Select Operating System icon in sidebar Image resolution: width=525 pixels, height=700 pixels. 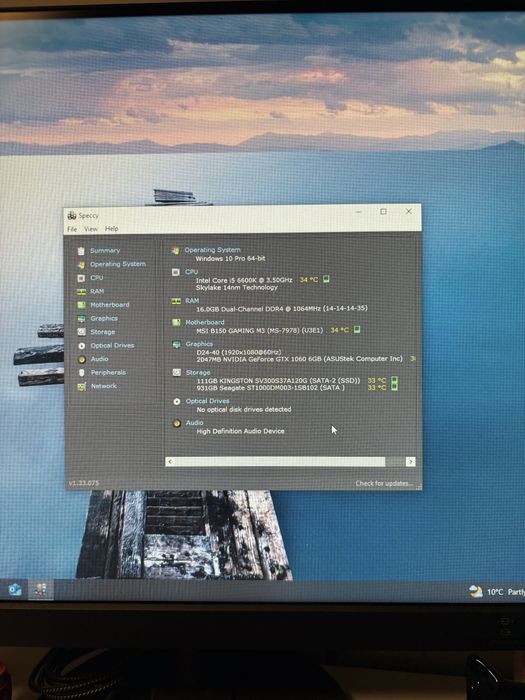coord(81,264)
